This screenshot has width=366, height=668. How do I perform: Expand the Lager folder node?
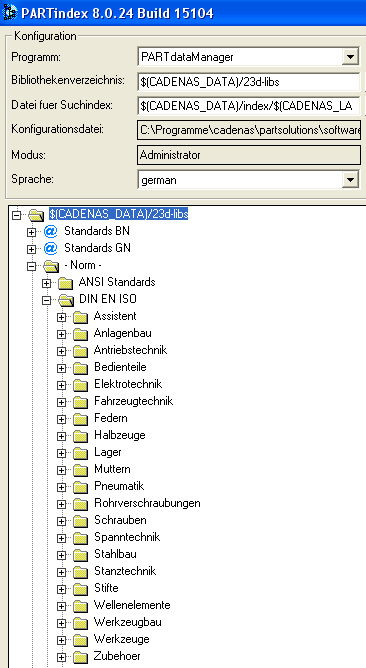61,453
